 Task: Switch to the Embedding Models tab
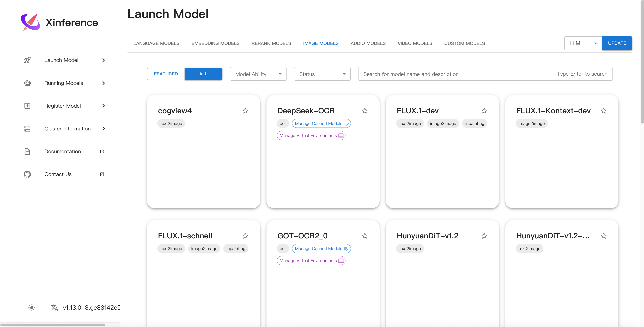216,43
